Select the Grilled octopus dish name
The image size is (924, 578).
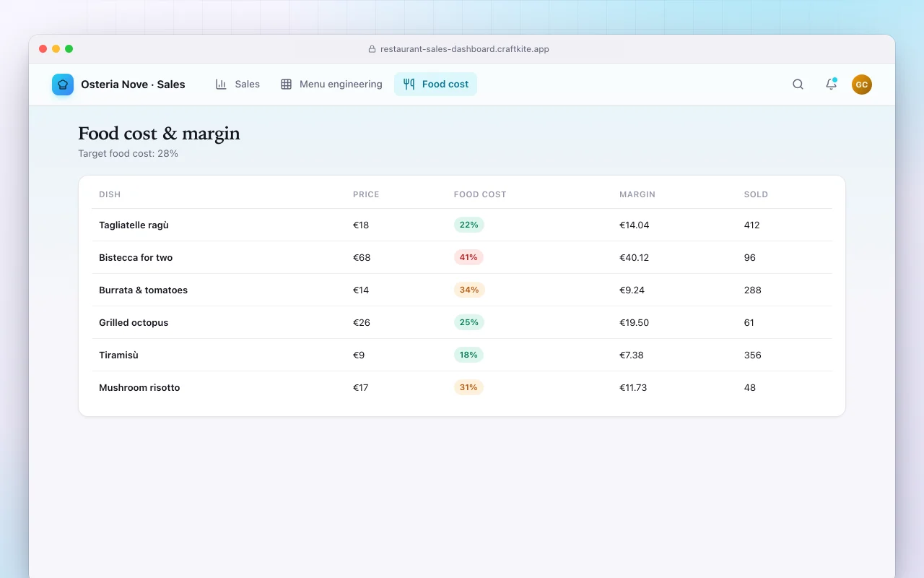(x=134, y=322)
